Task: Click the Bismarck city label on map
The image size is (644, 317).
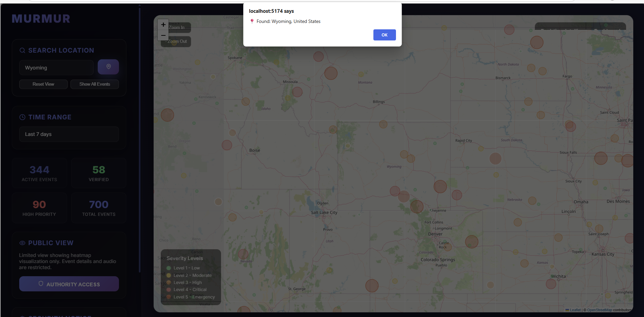Action: coord(503,78)
